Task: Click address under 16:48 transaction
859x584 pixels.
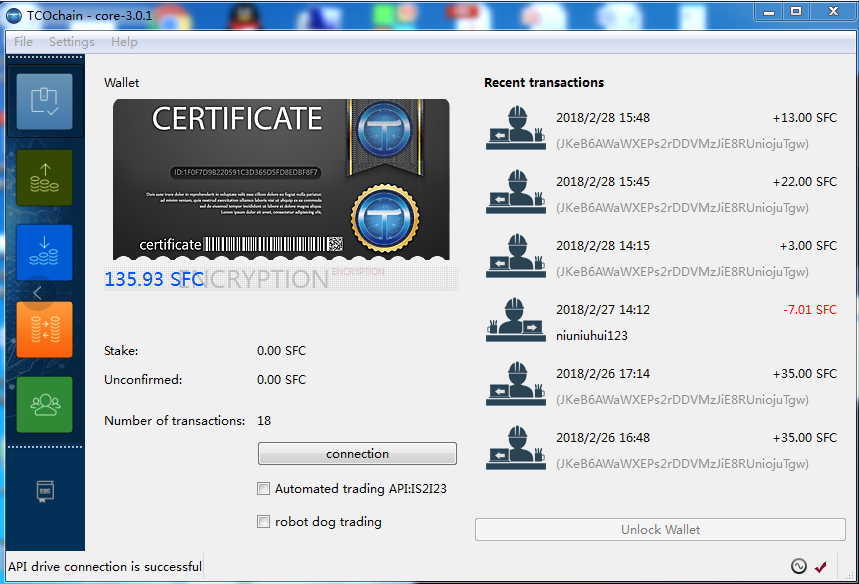Action: [682, 464]
